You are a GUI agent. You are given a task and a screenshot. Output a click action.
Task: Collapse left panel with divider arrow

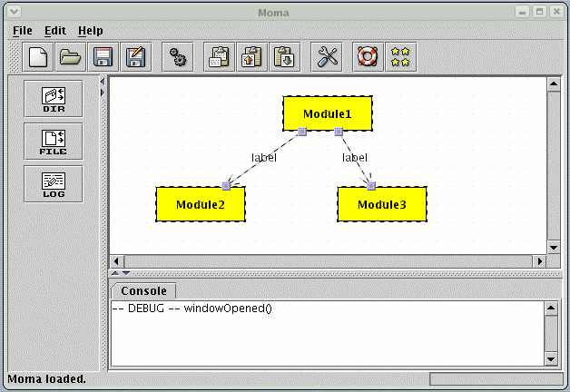[x=102, y=82]
